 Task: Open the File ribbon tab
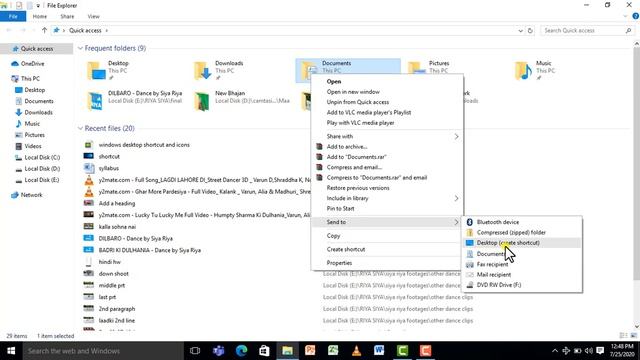[x=13, y=16]
